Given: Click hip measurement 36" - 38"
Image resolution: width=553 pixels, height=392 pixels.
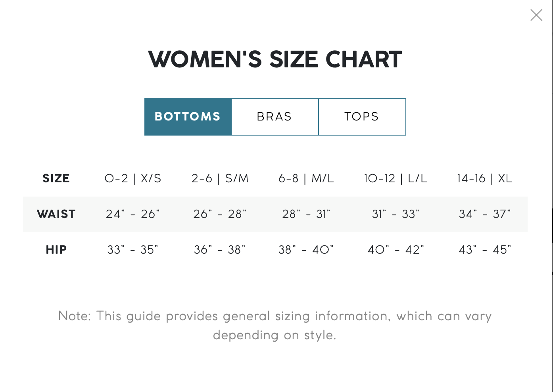Looking at the screenshot, I should click(220, 250).
